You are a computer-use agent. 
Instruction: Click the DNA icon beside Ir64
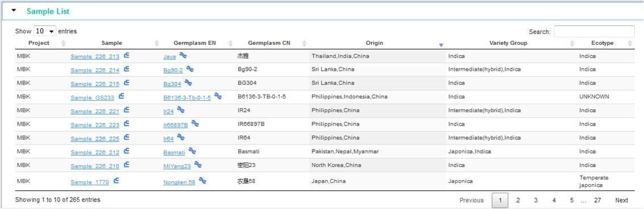[181, 137]
